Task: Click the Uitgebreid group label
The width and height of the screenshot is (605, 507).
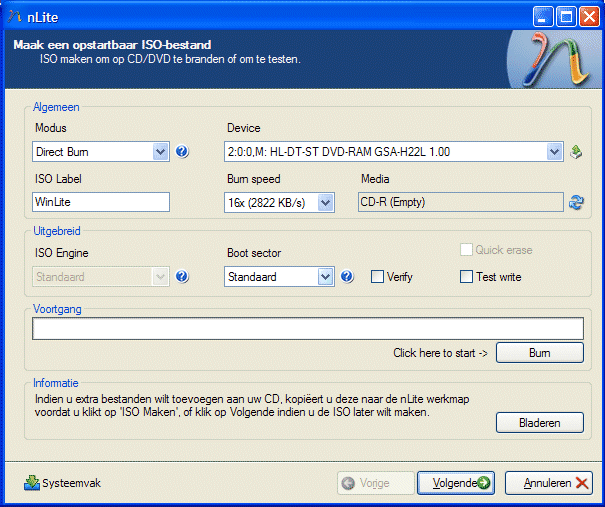Action: (57, 231)
